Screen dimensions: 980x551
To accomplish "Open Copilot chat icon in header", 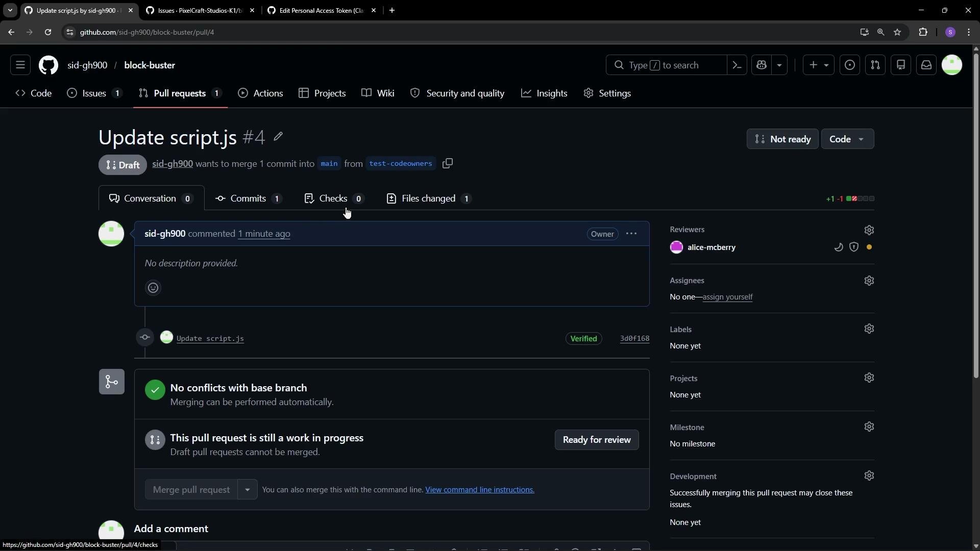I will (x=762, y=65).
